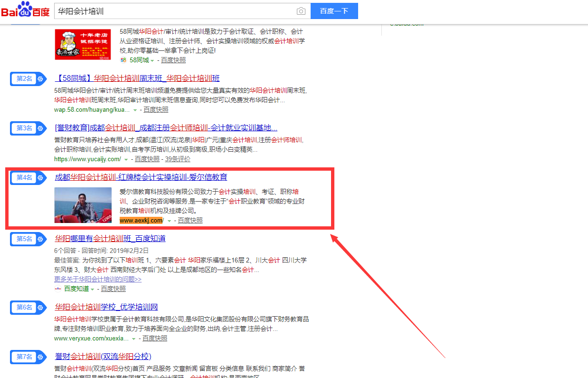Expand arrow after wap.58.com URL
Image resolution: width=588 pixels, height=378 pixels.
(135, 110)
